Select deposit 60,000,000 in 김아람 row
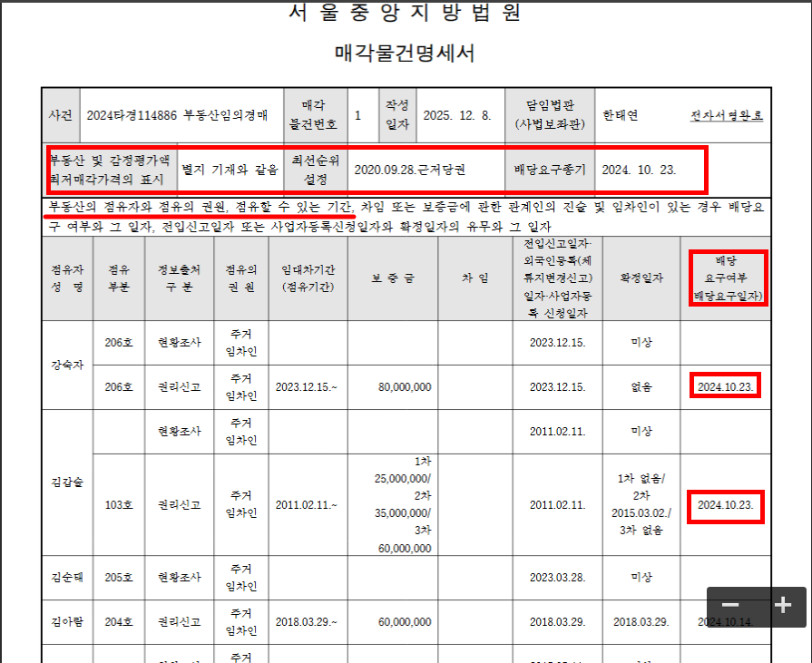812x663 pixels. pos(405,622)
